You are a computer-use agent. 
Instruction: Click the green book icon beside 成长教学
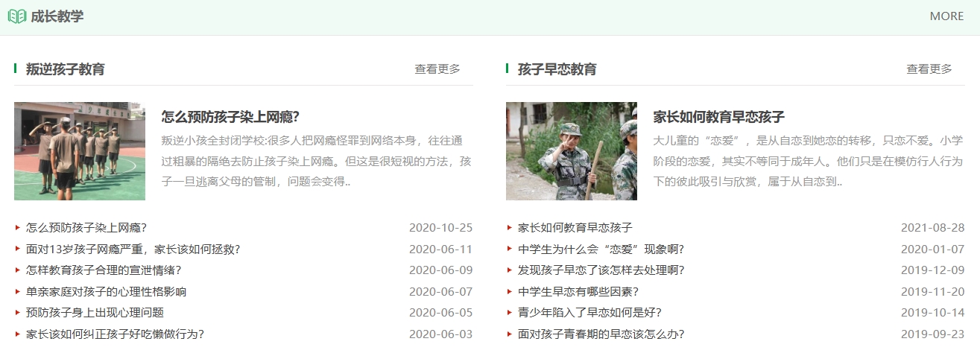[16, 16]
